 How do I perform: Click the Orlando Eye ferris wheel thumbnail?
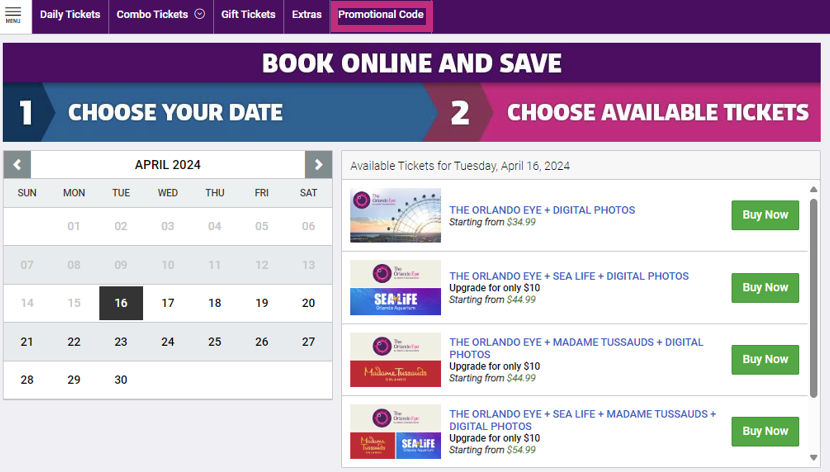pos(395,215)
